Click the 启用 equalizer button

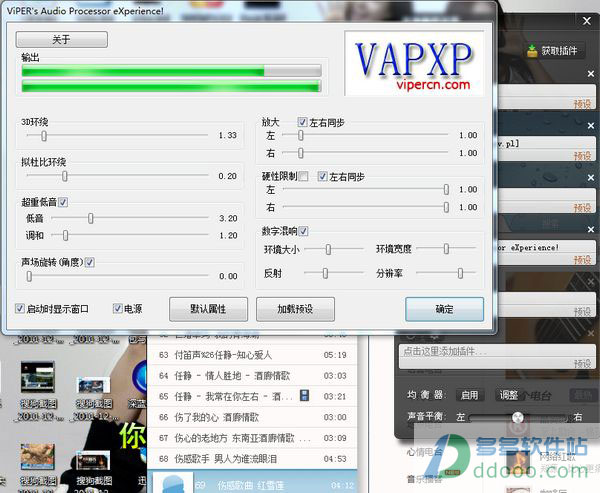pyautogui.click(x=470, y=395)
